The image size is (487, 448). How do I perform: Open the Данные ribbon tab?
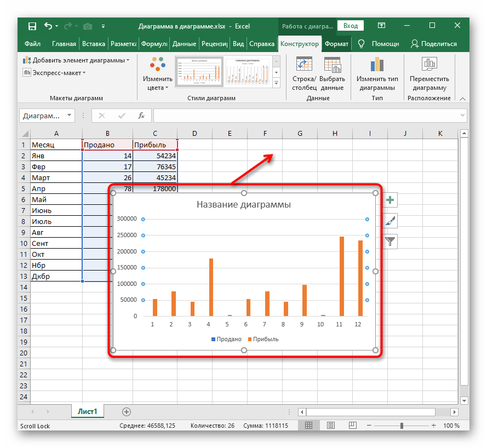pos(184,44)
